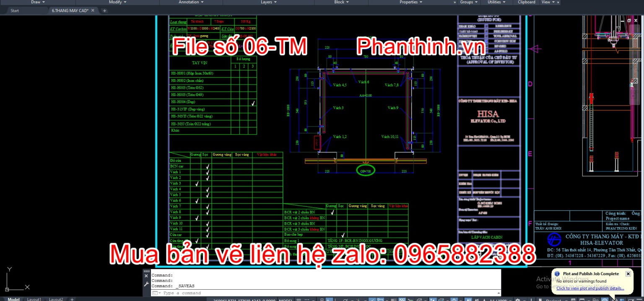Toggle object snap tracking icon
The width and height of the screenshot is (644, 301).
pos(372,298)
